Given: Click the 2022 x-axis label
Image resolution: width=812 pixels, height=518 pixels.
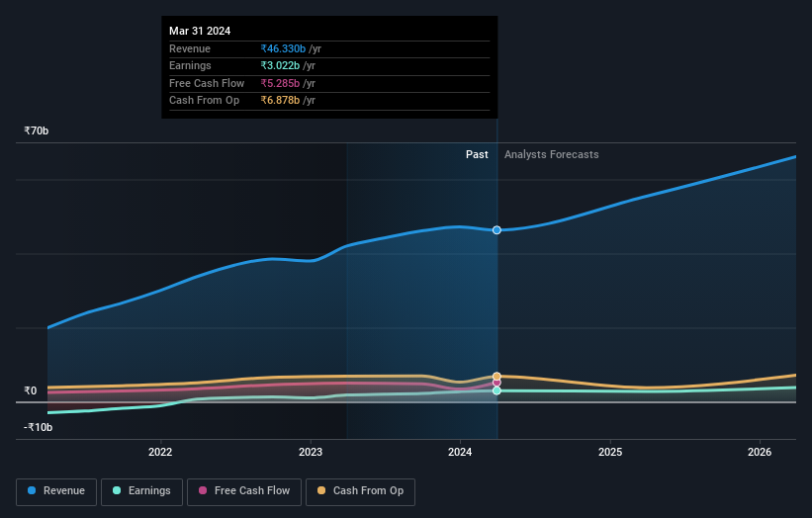Looking at the screenshot, I should (160, 452).
